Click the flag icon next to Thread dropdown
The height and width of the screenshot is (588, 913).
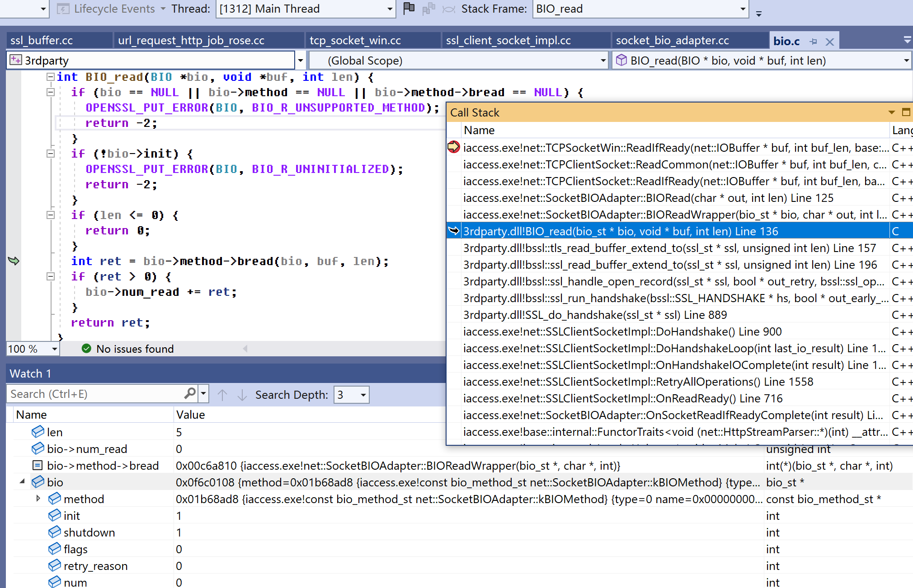(x=409, y=8)
